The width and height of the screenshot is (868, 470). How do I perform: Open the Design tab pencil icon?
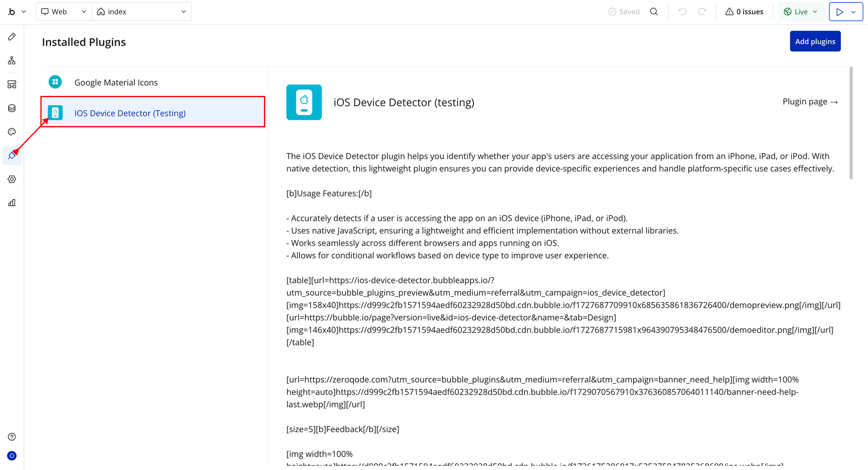pos(12,37)
